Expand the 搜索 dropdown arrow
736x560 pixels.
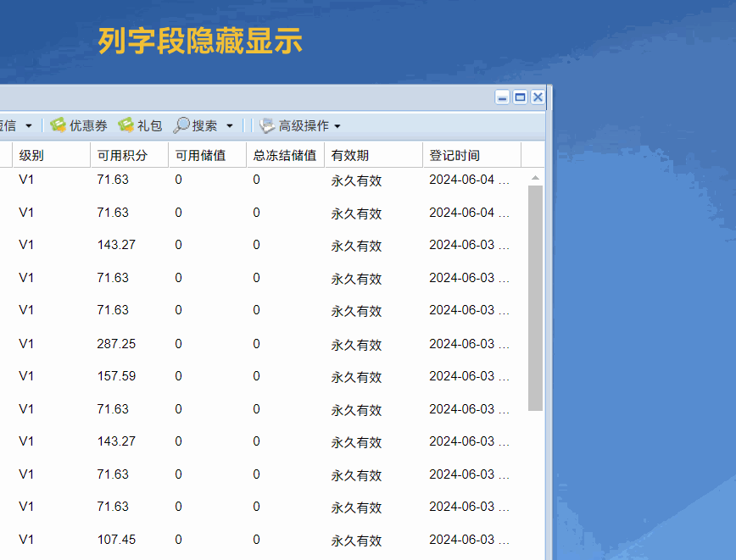point(230,125)
